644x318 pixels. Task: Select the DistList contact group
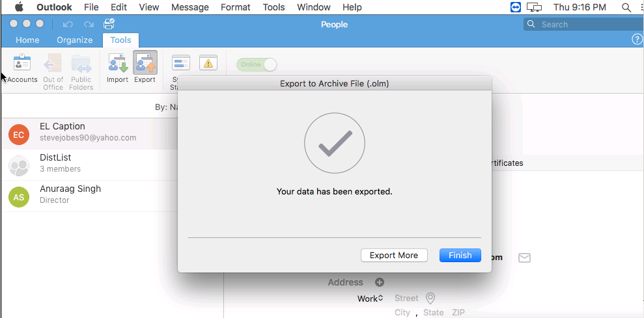[x=90, y=165]
